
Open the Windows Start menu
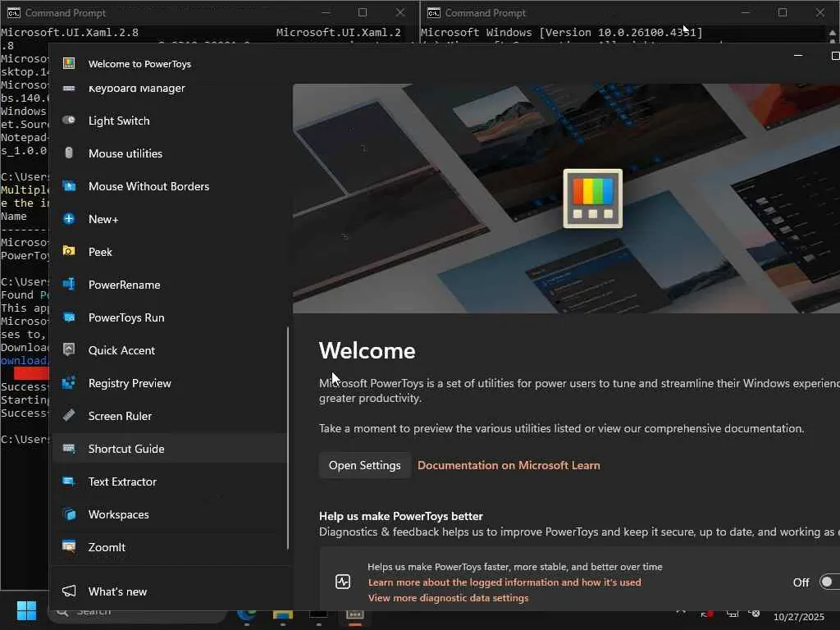[26, 610]
